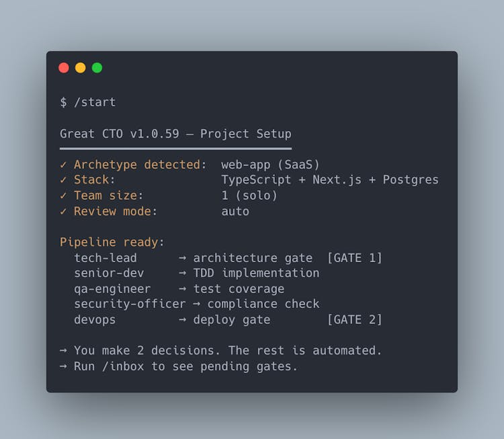Click the 'Great CTO v1.0.59' title text
504x439 pixels.
120,134
